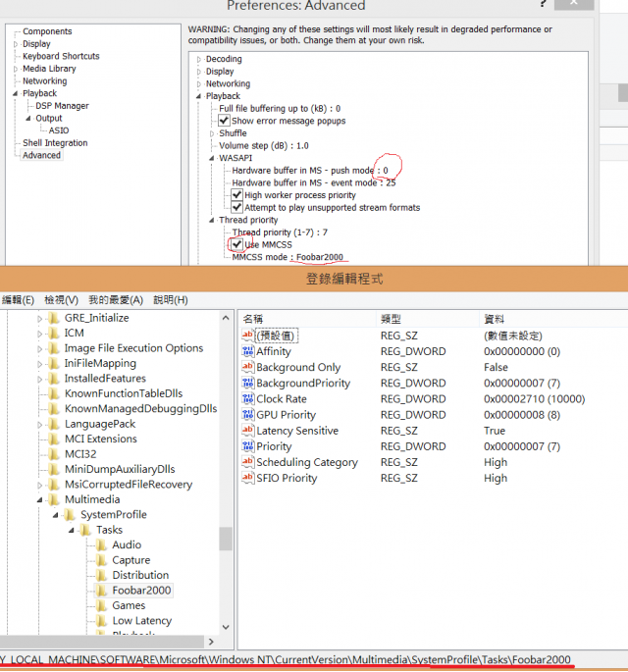
Task: Click the 資料 column header
Action: pyautogui.click(x=553, y=319)
